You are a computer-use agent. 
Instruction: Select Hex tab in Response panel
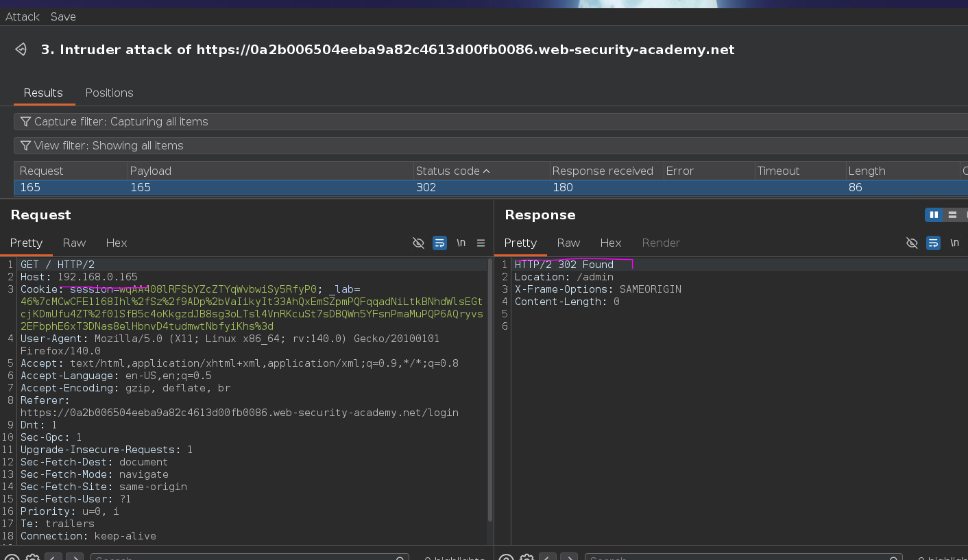611,243
